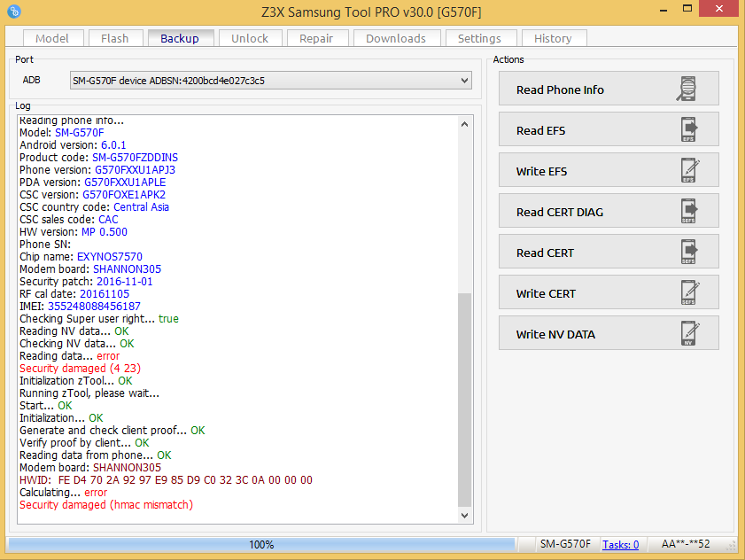745x560 pixels.
Task: Click the Checking Super user right line
Action: [x=99, y=318]
